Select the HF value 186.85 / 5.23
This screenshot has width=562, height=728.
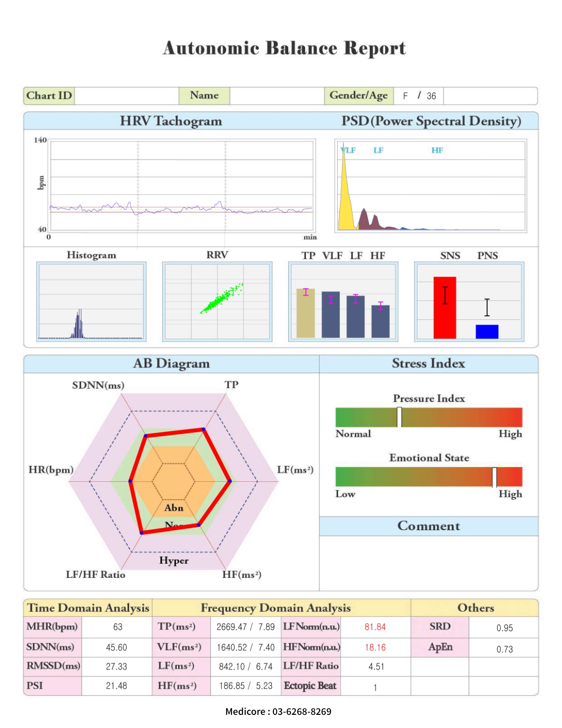point(246,686)
